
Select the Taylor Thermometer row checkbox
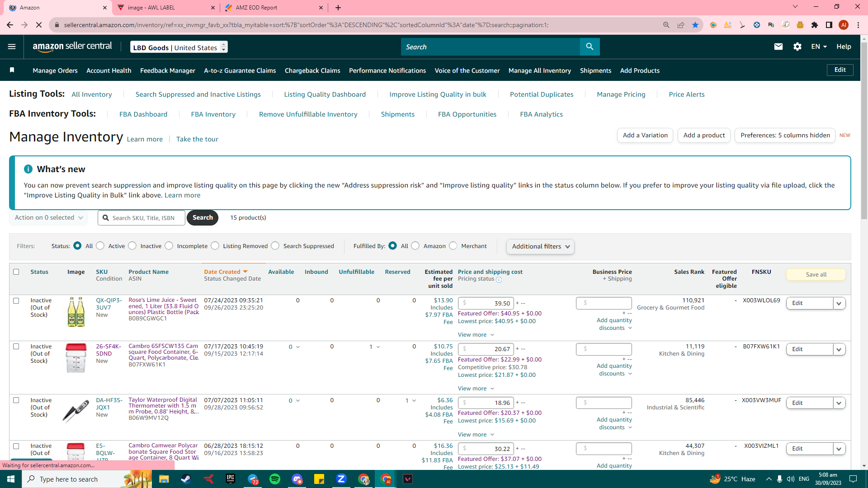[16, 400]
